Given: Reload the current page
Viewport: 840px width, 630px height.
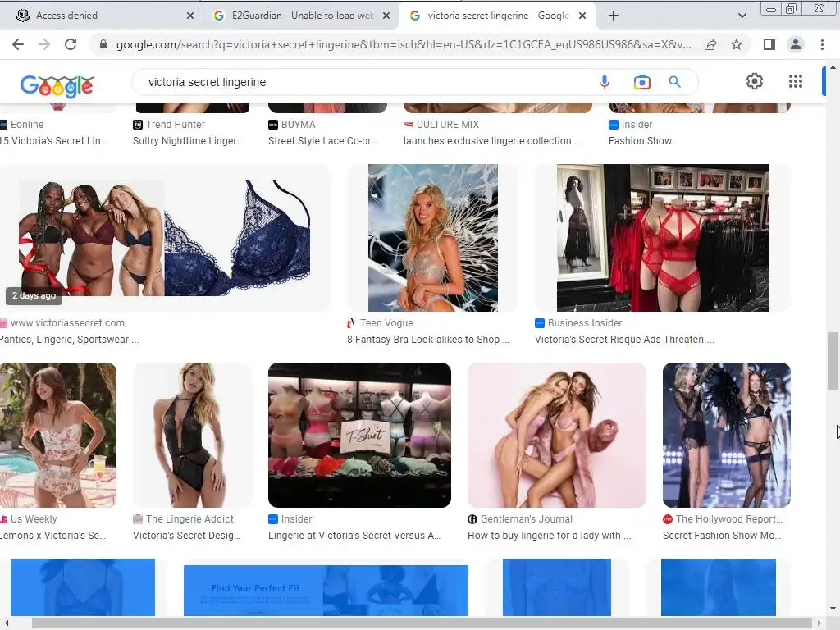Looking at the screenshot, I should [71, 44].
